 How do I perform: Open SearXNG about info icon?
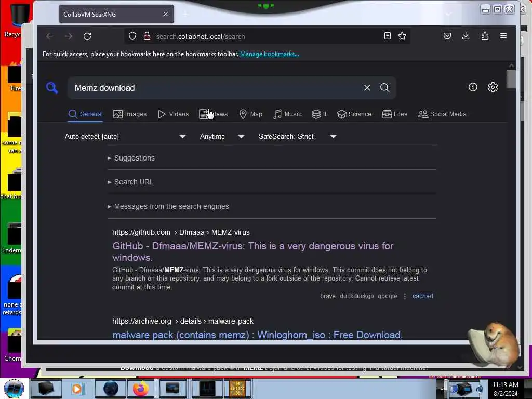tap(473, 87)
